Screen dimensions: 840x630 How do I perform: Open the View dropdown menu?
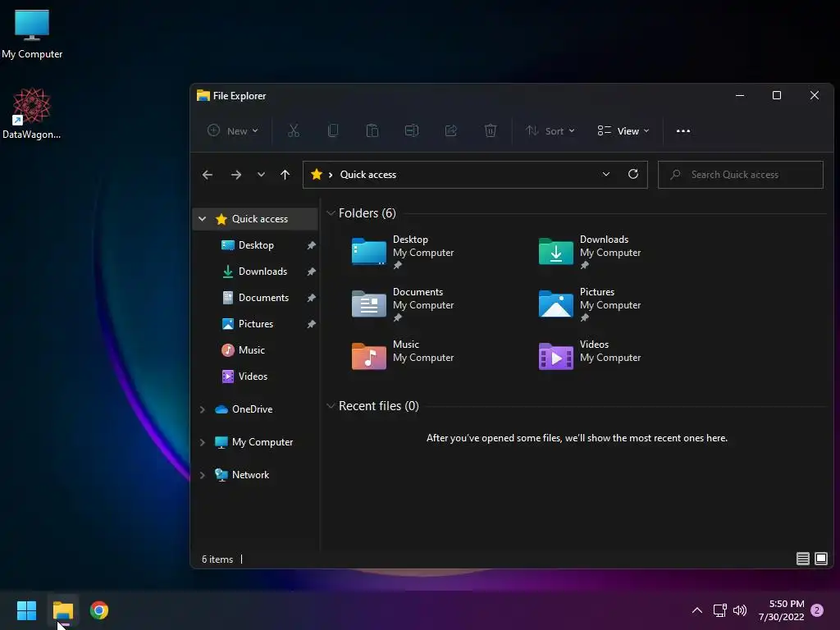point(623,130)
